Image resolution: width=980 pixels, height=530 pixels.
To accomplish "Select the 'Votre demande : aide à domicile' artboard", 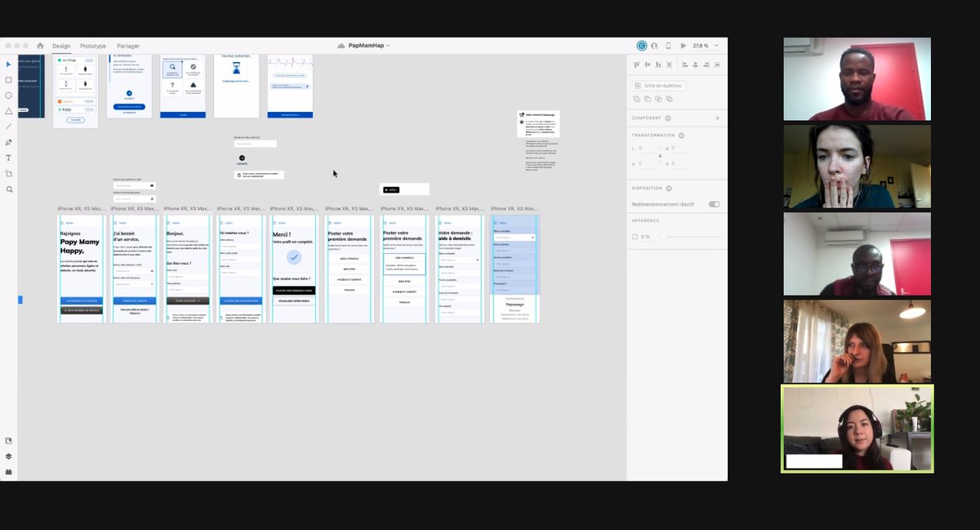I will click(x=460, y=269).
